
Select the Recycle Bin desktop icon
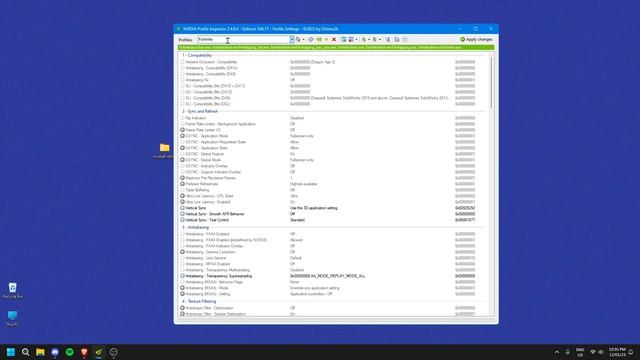pyautogui.click(x=13, y=291)
